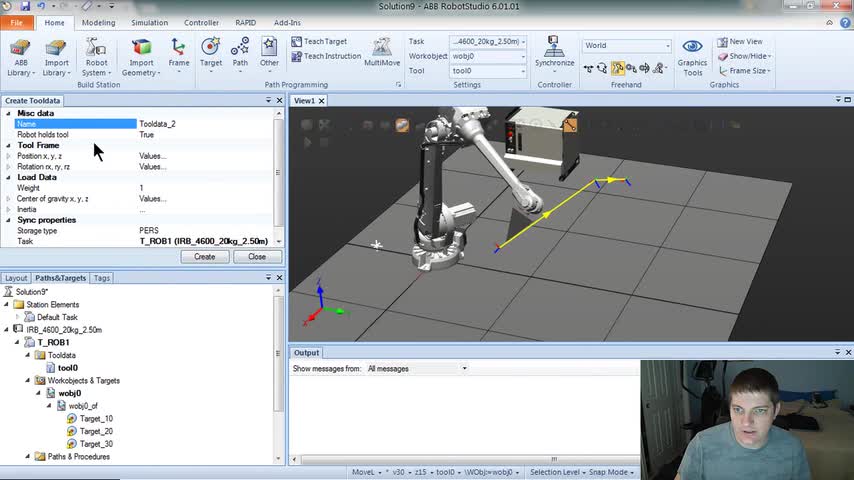This screenshot has width=854, height=480.
Task: Click the Path tool
Action: [x=240, y=56]
